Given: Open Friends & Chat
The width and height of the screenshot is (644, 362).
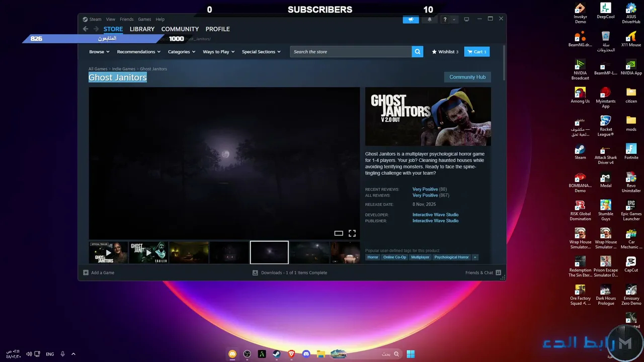Looking at the screenshot, I should [483, 273].
